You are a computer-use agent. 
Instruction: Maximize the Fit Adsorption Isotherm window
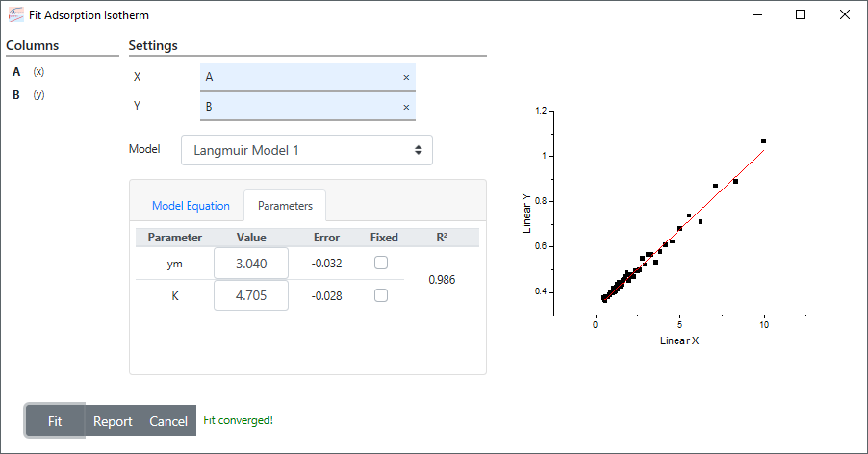click(x=801, y=15)
